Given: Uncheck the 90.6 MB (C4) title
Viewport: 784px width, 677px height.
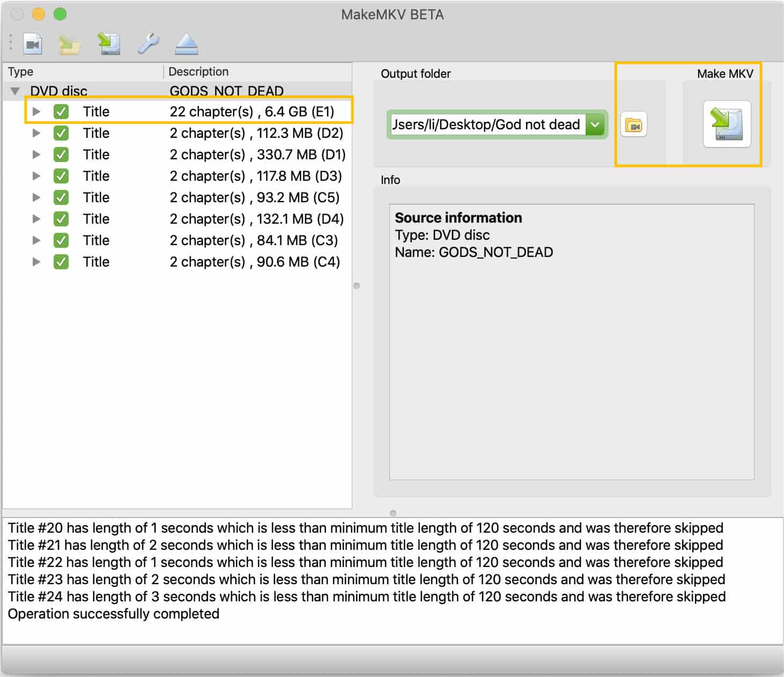Looking at the screenshot, I should [x=61, y=262].
